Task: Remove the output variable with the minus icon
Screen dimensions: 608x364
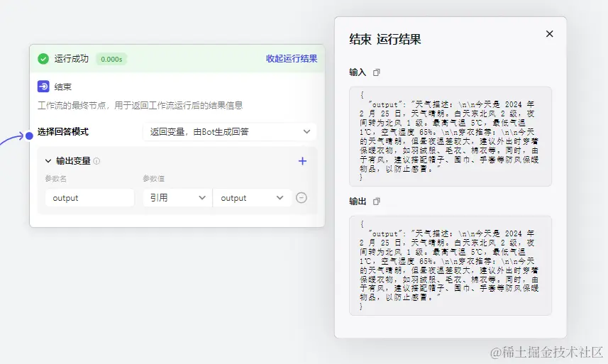Action: (302, 198)
